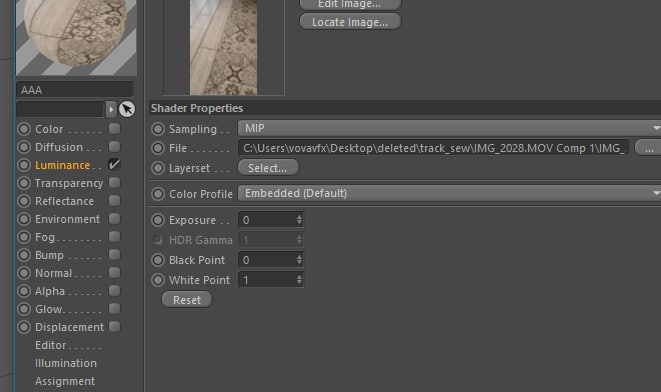Screen dimensions: 661x392
Task: Enable the Displacement channel checkbox
Action: 114,326
